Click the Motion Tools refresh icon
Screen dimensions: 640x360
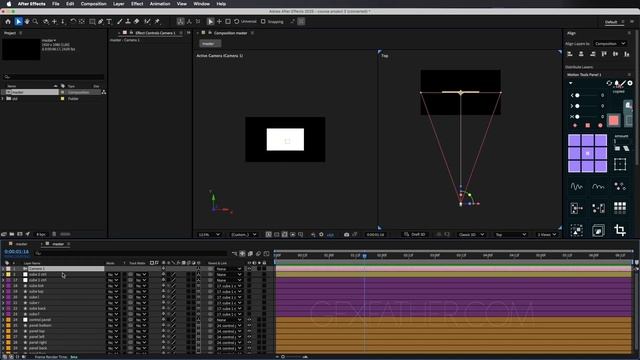(x=609, y=83)
